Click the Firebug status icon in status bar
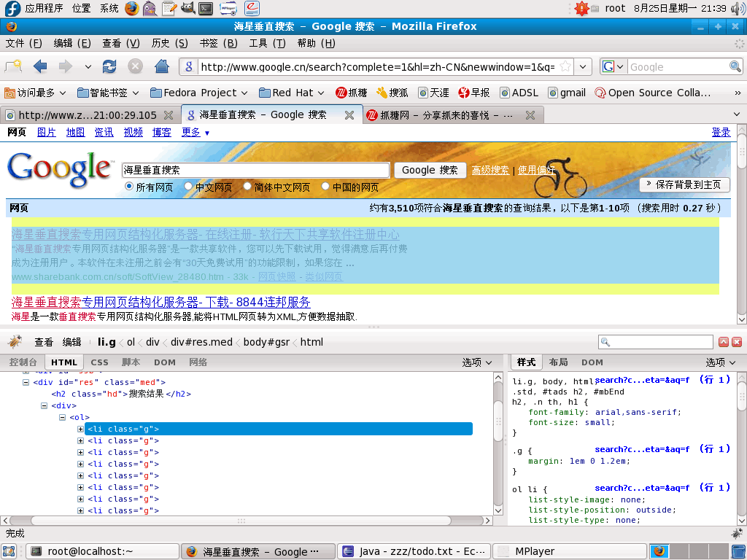This screenshot has height=560, width=747. click(737, 533)
